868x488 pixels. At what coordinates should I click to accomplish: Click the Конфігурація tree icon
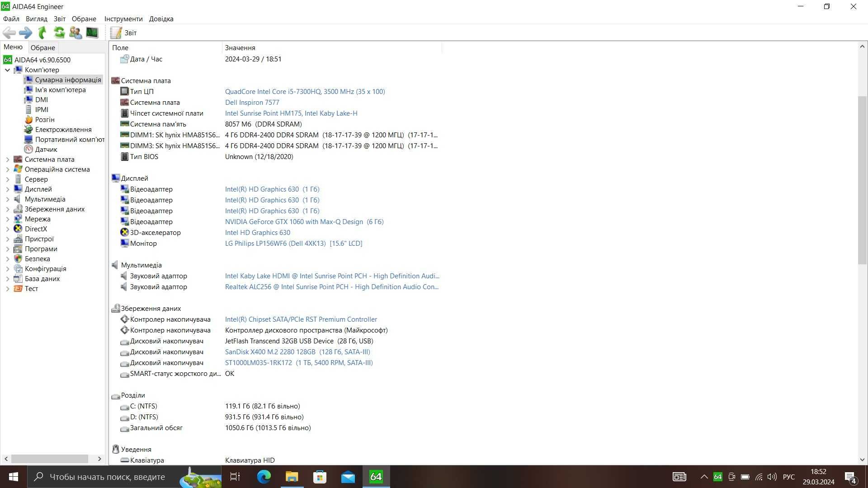point(18,269)
